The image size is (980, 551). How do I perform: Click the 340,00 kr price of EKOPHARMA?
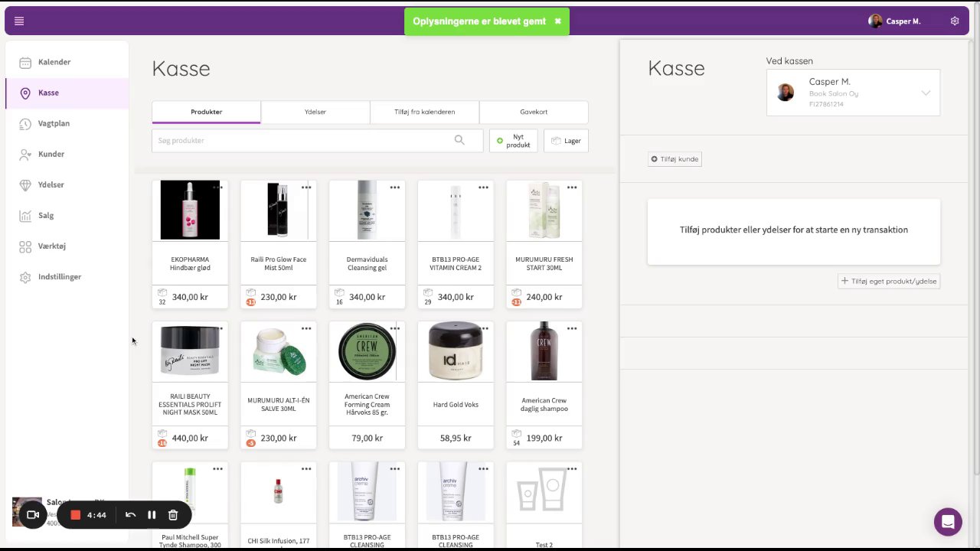(190, 297)
